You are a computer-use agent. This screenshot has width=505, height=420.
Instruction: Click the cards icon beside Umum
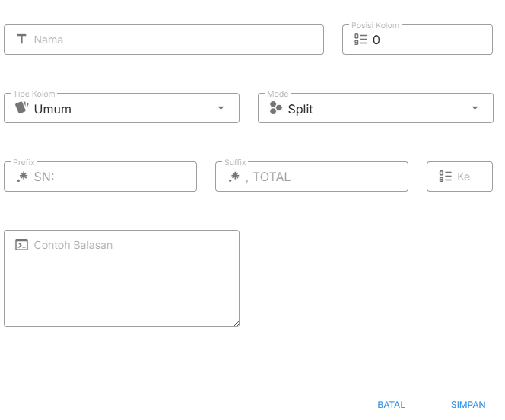pos(22,108)
